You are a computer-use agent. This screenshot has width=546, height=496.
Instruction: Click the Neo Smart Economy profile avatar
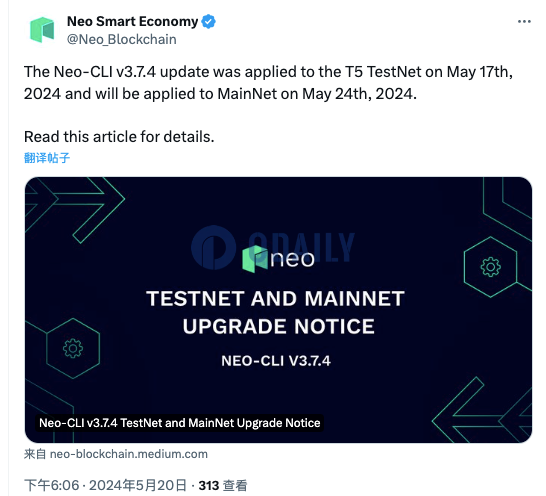[x=42, y=30]
